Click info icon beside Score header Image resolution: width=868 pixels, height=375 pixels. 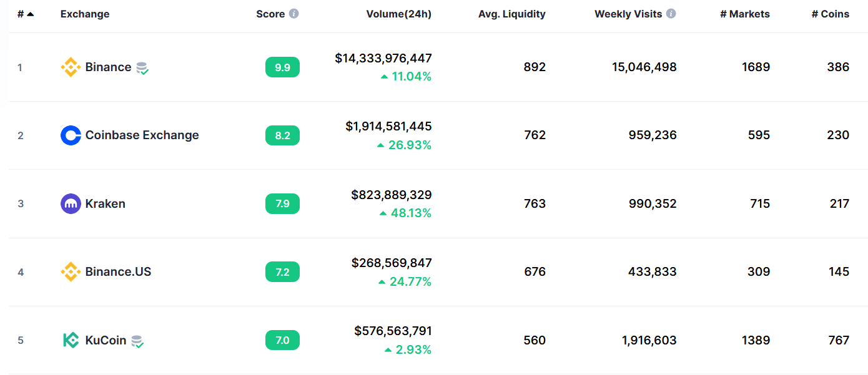coord(294,14)
